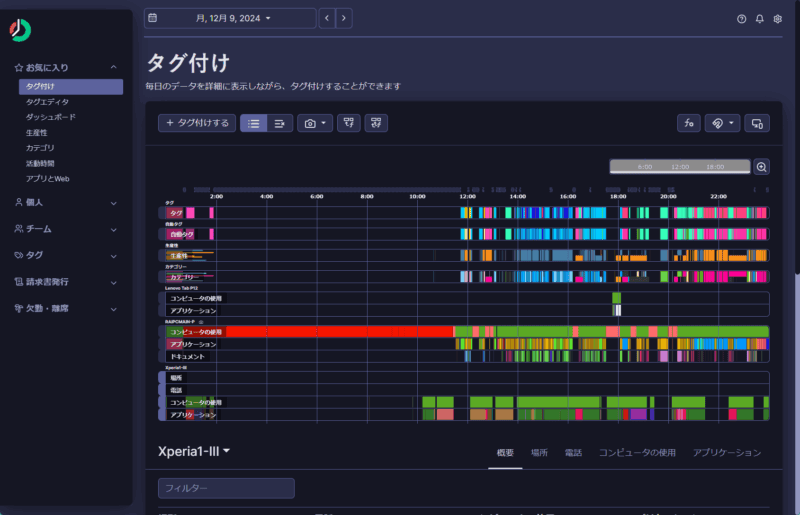Expand the 欠勤・離席 section
This screenshot has width=800, height=515.
point(113,309)
